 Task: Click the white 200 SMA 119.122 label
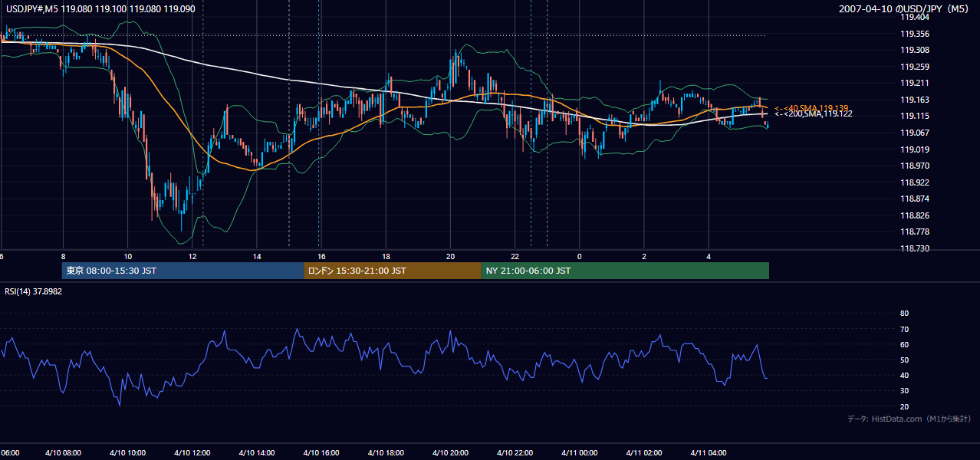(x=814, y=114)
